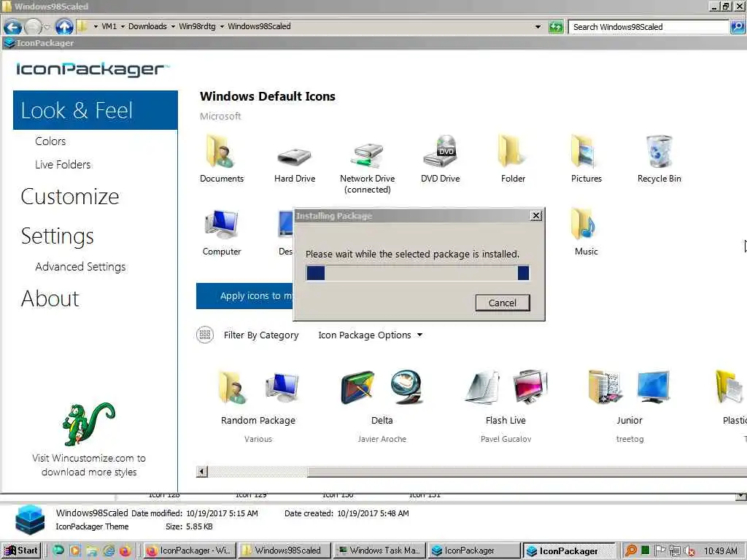Viewport: 747px width, 560px height.
Task: Open the Look & Feel section
Action: tap(96, 110)
